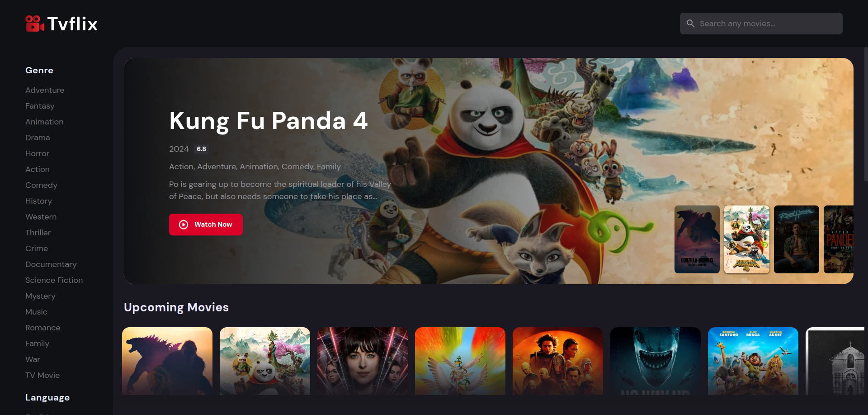Click the search magnifier icon
Viewport: 868px width, 415px height.
690,24
